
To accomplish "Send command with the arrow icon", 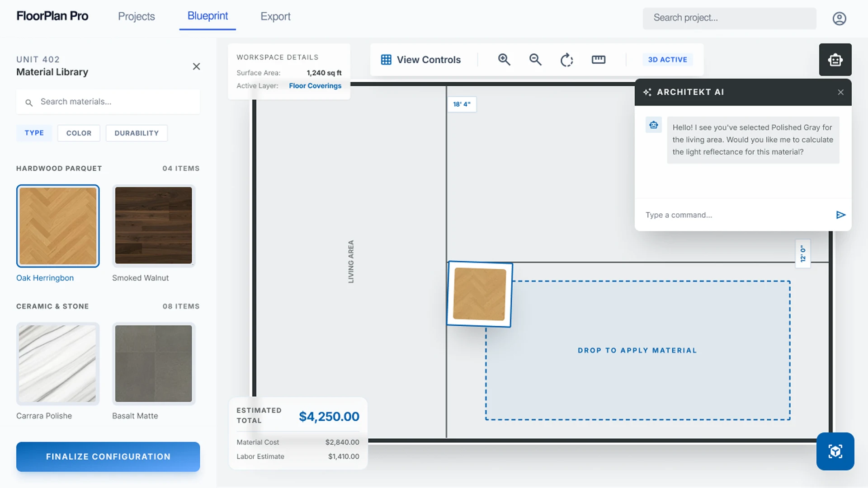I will [840, 215].
